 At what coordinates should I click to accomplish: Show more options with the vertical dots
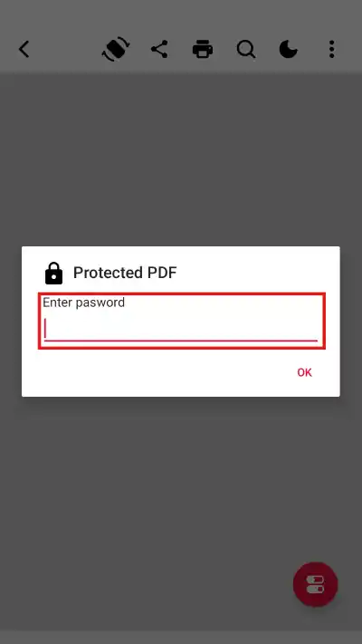[x=331, y=49]
